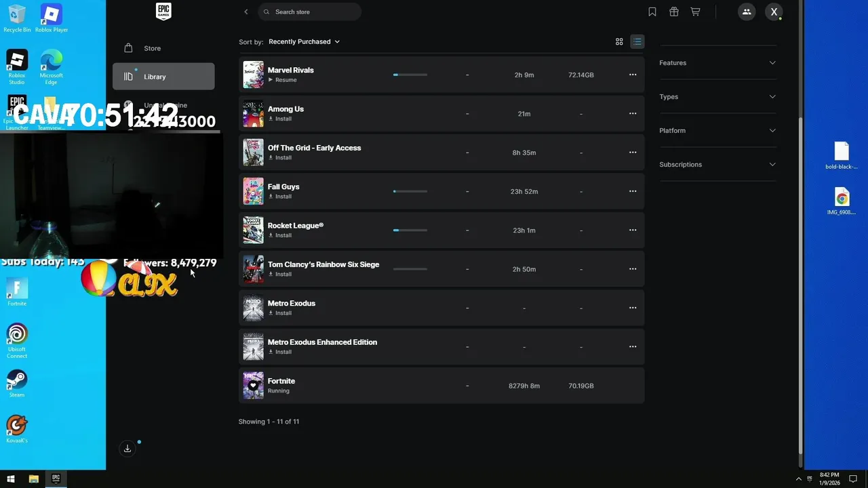This screenshot has width=868, height=488.
Task: Go back with the arrow beside the search box
Action: click(x=246, y=12)
